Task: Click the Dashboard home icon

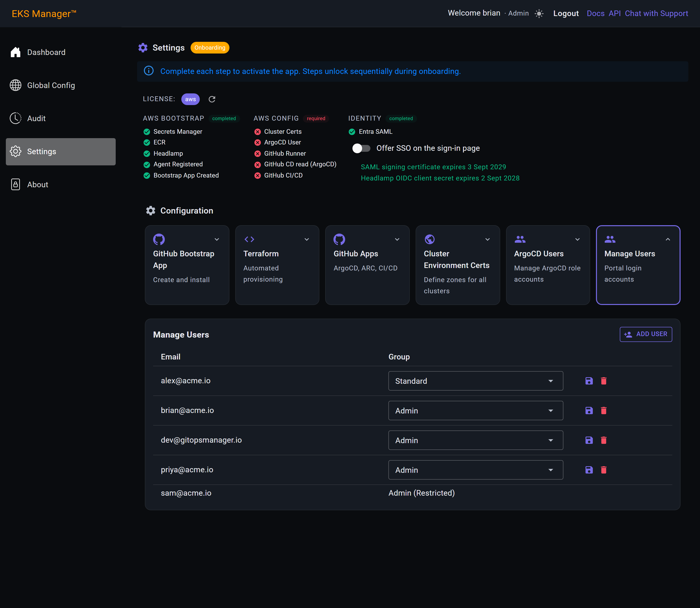Action: tap(16, 52)
